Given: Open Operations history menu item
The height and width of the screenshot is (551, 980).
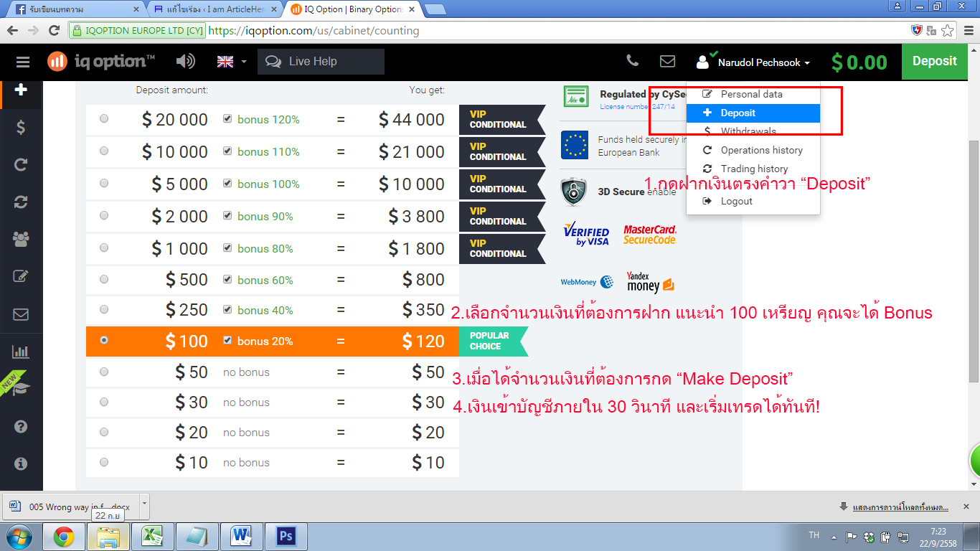Looking at the screenshot, I should pyautogui.click(x=753, y=150).
